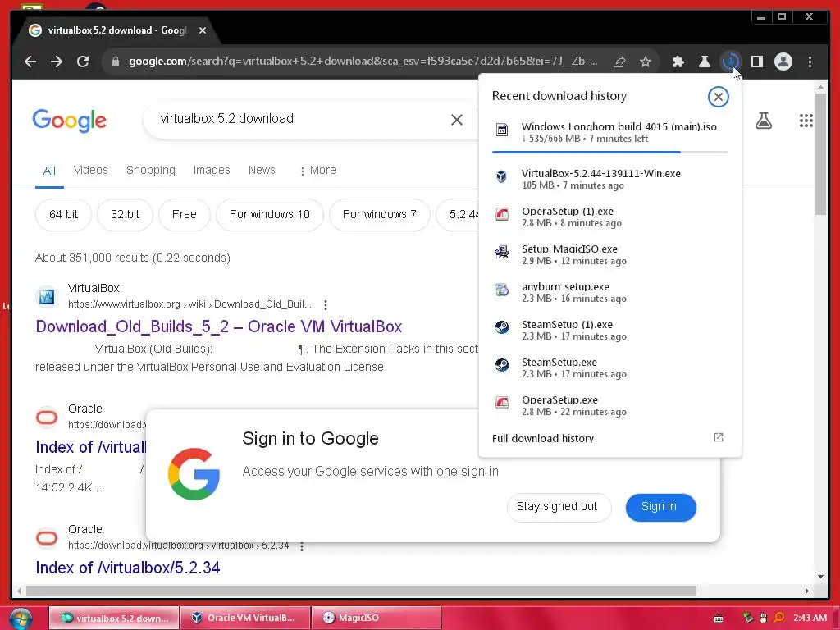This screenshot has height=630, width=840.
Task: Reload the current page
Action: (83, 62)
